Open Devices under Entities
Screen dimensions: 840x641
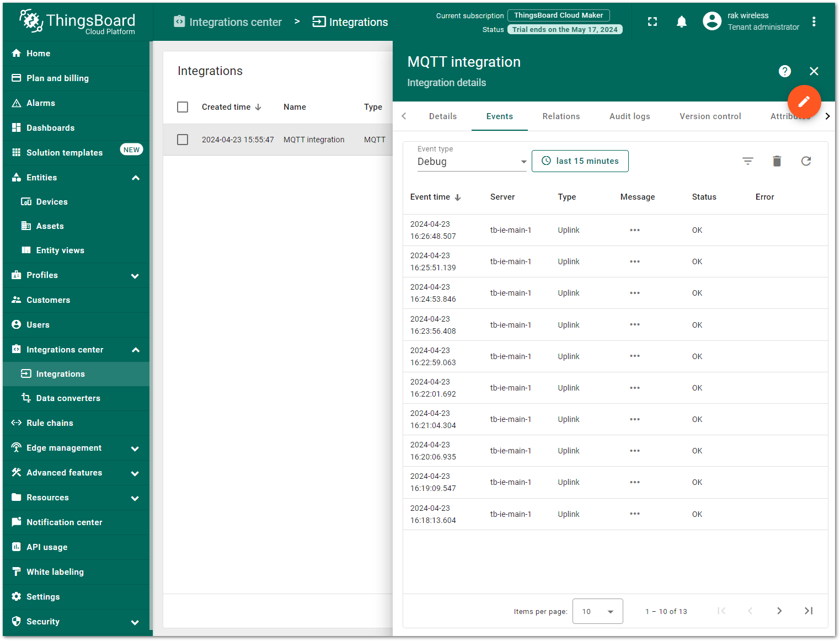point(76,202)
